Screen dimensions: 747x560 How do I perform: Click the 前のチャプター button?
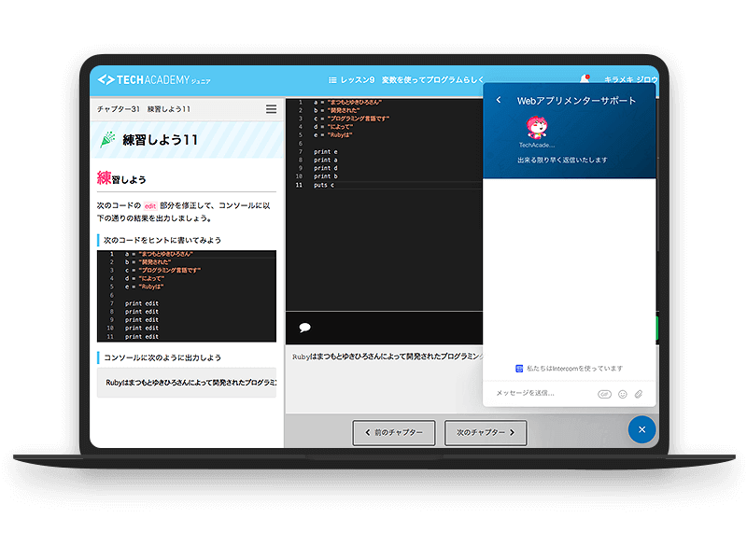[x=394, y=432]
